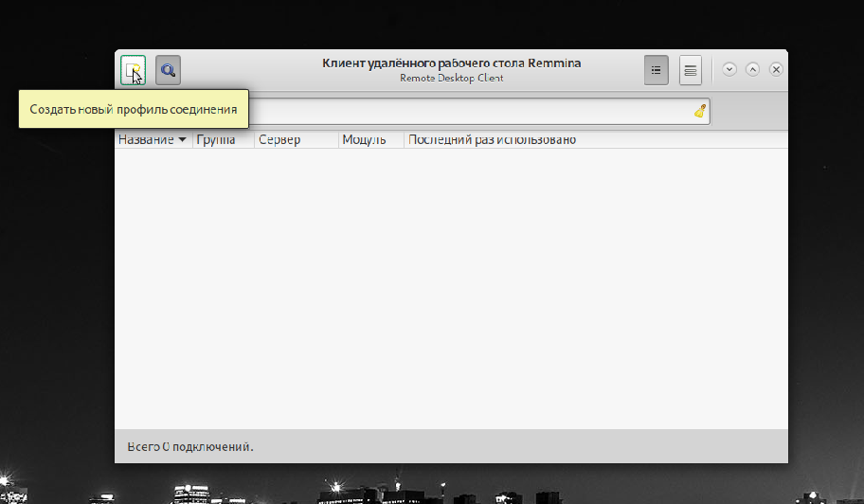Viewport: 864px width, 504px height.
Task: Sort by the Группа column header
Action: (224, 139)
